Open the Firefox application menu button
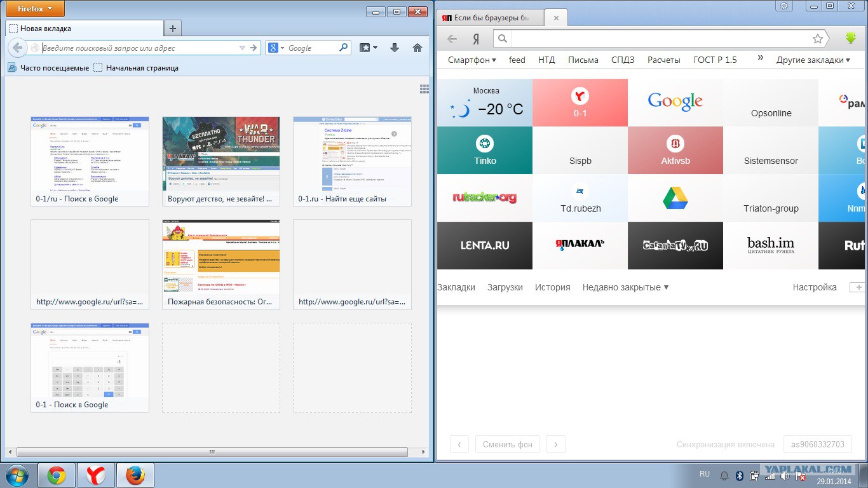 tap(35, 9)
